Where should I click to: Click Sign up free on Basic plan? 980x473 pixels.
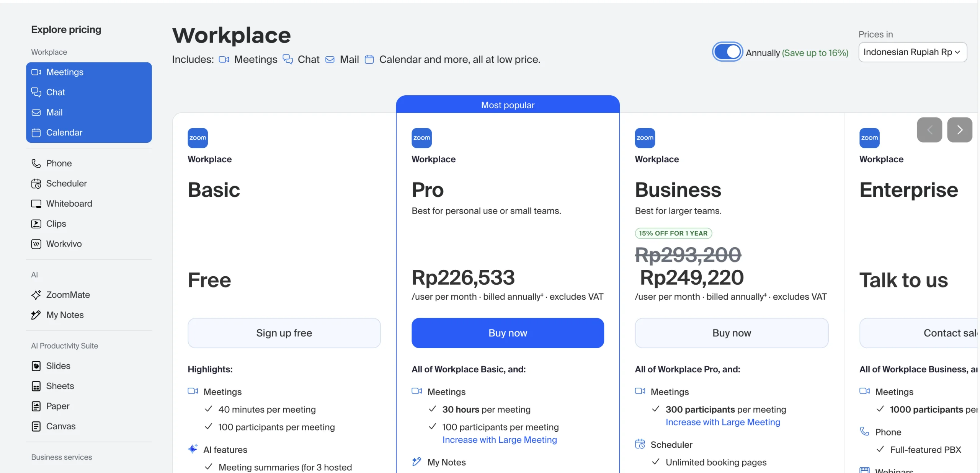click(284, 333)
